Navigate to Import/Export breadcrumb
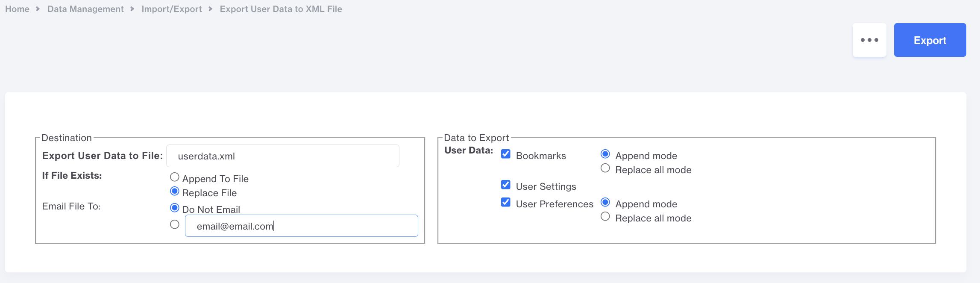This screenshot has width=980, height=283. (172, 9)
